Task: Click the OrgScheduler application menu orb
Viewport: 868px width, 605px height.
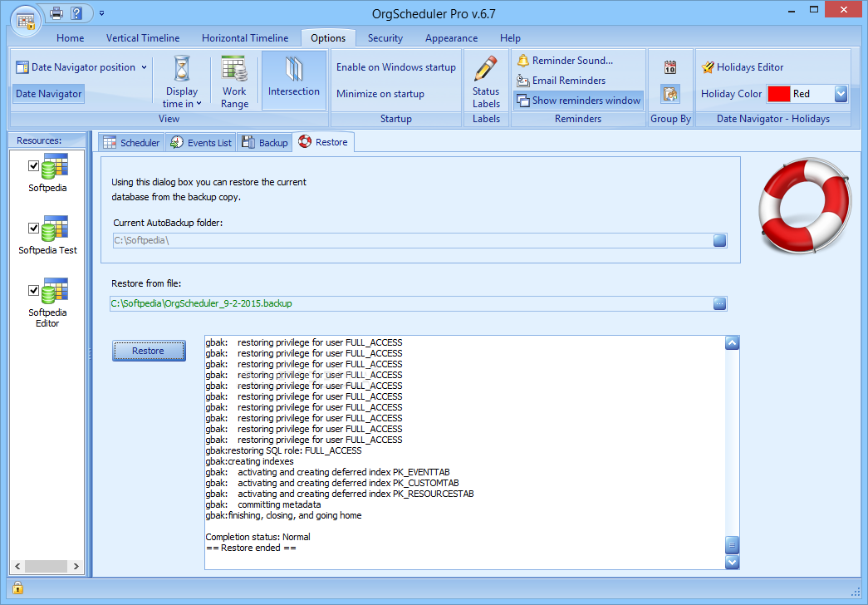Action: tap(26, 21)
